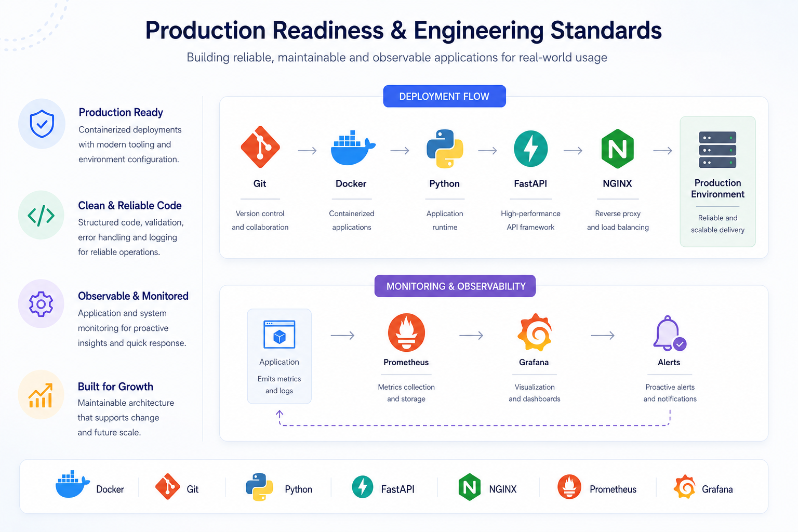Click the Docker whale in the Deployment Flow panel
The width and height of the screenshot is (798, 532).
[x=353, y=148]
